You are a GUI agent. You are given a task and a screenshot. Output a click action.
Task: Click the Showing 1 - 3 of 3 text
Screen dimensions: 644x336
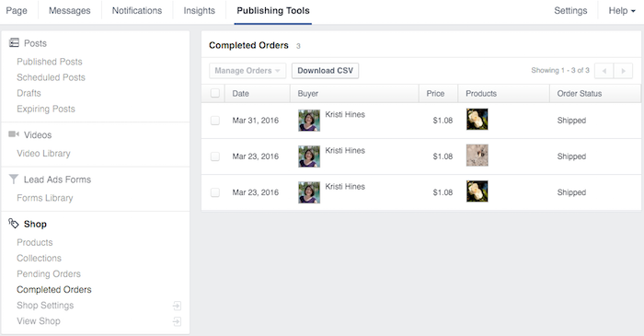click(560, 70)
